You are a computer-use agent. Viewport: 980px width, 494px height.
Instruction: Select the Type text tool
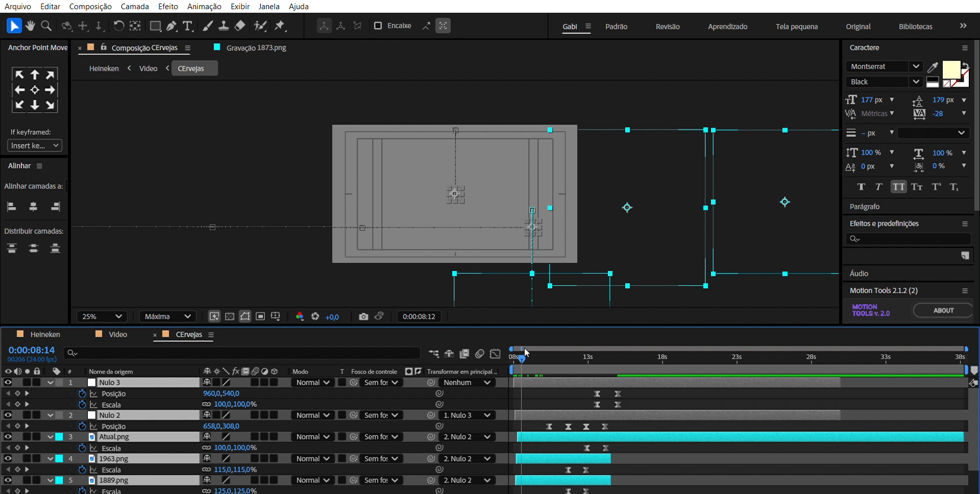(x=188, y=26)
